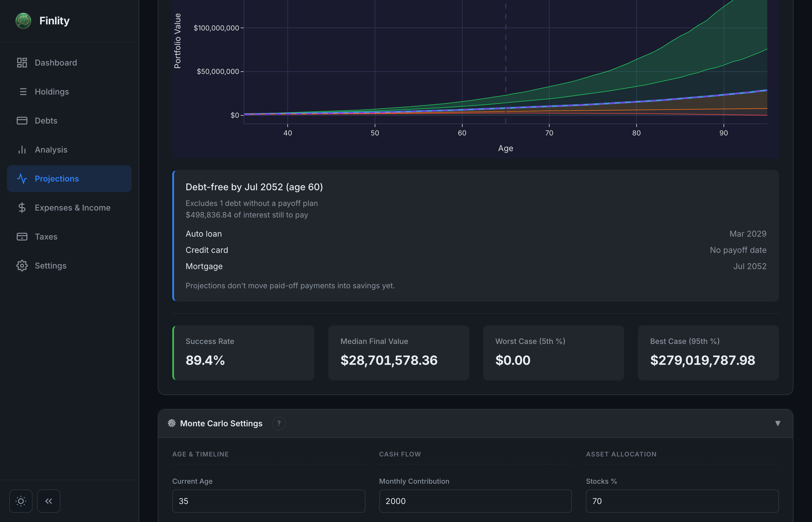Click the No payoff date text
The width and height of the screenshot is (812, 522).
(x=738, y=250)
